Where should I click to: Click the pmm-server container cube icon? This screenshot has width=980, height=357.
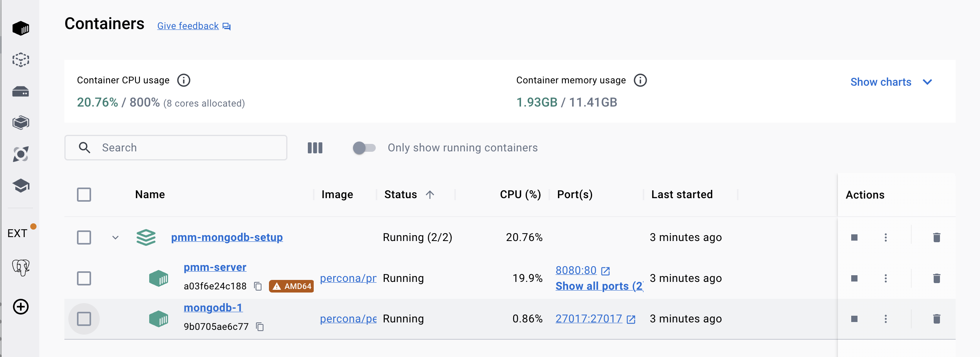pyautogui.click(x=159, y=278)
